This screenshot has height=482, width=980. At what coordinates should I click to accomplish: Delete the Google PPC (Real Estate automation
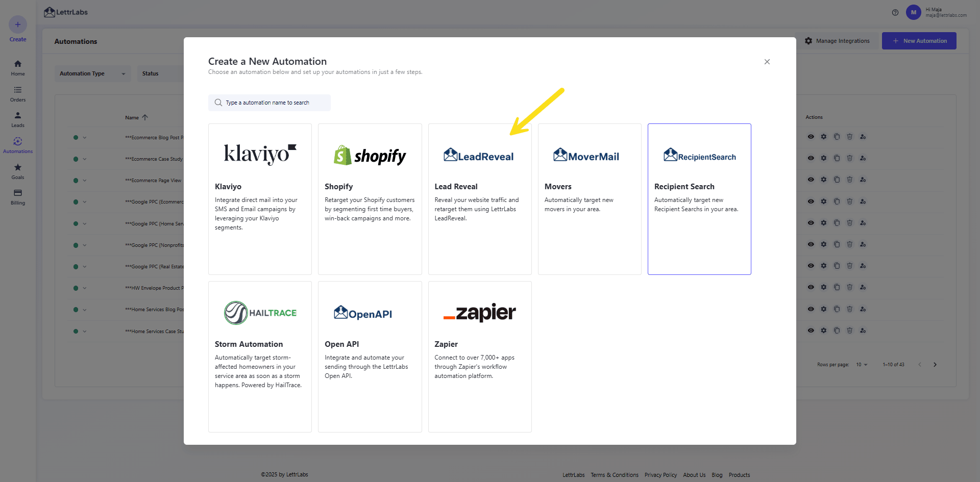tap(849, 266)
